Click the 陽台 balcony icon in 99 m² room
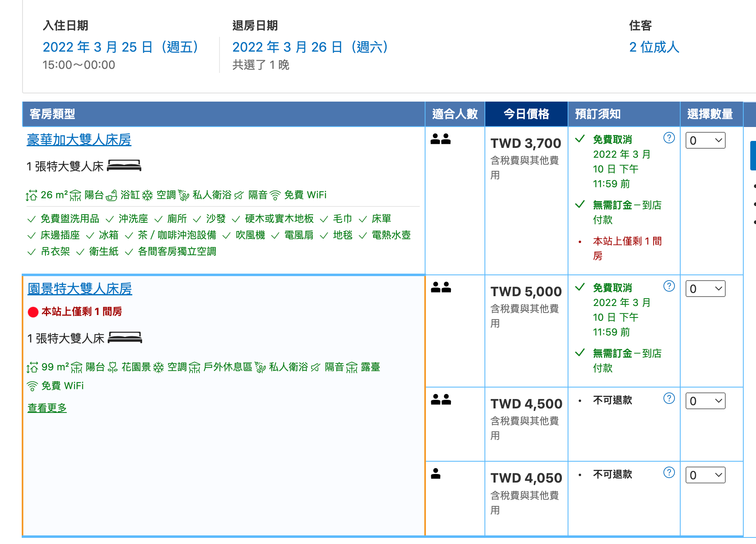Viewport: 756px width, 544px height. coord(77,368)
